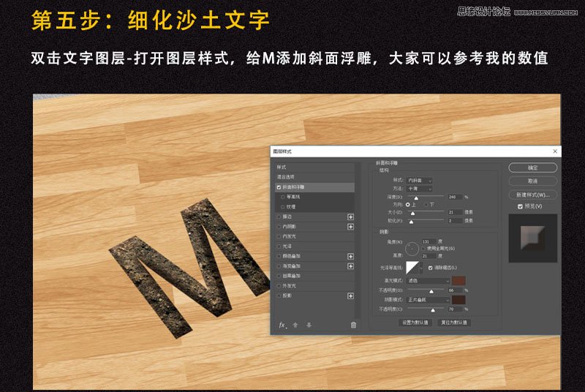Click the plus icon beside 投影
This screenshot has height=392, width=585.
[x=350, y=295]
